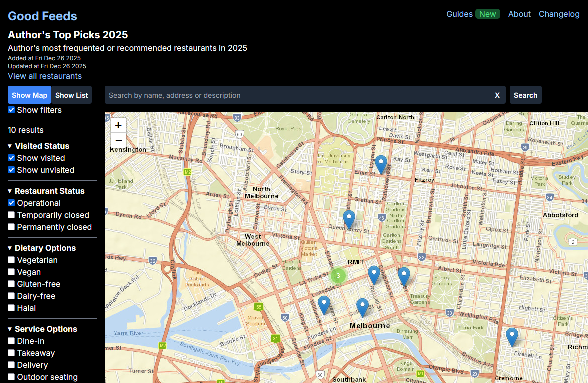
Task: Click the zoom out icon on the map
Action: click(x=118, y=140)
